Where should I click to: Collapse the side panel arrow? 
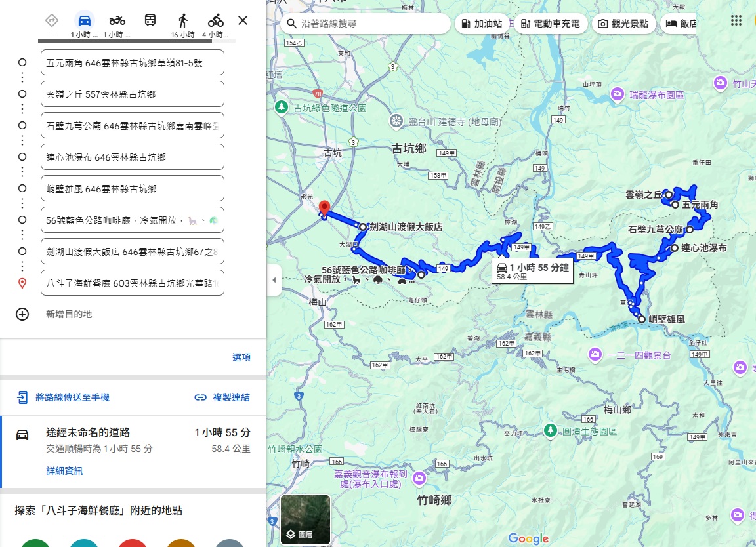click(274, 279)
